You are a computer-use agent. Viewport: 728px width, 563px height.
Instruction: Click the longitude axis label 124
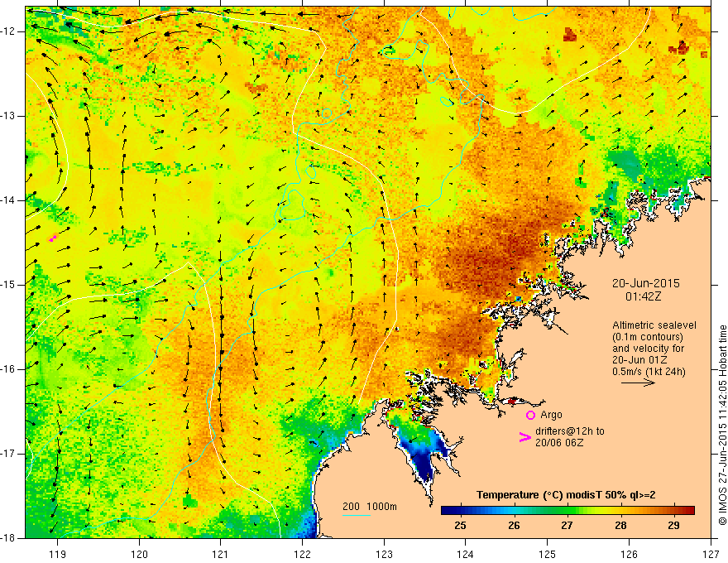[466, 554]
